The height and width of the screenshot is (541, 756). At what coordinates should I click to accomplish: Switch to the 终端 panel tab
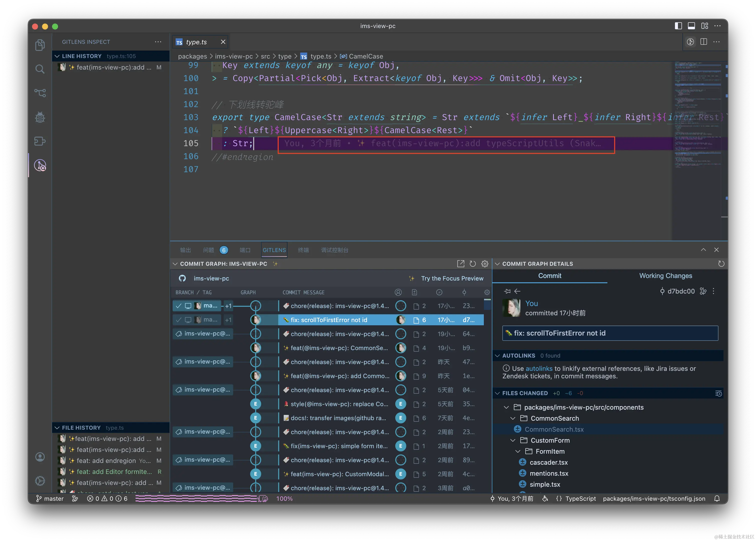[303, 250]
